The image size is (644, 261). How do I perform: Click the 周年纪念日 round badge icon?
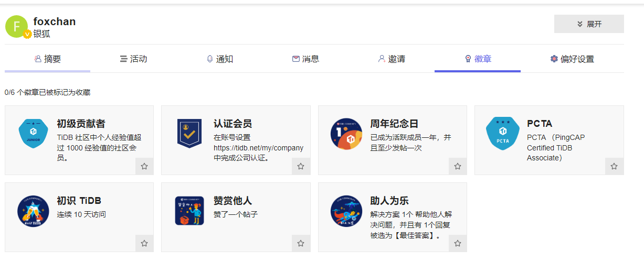pyautogui.click(x=346, y=134)
